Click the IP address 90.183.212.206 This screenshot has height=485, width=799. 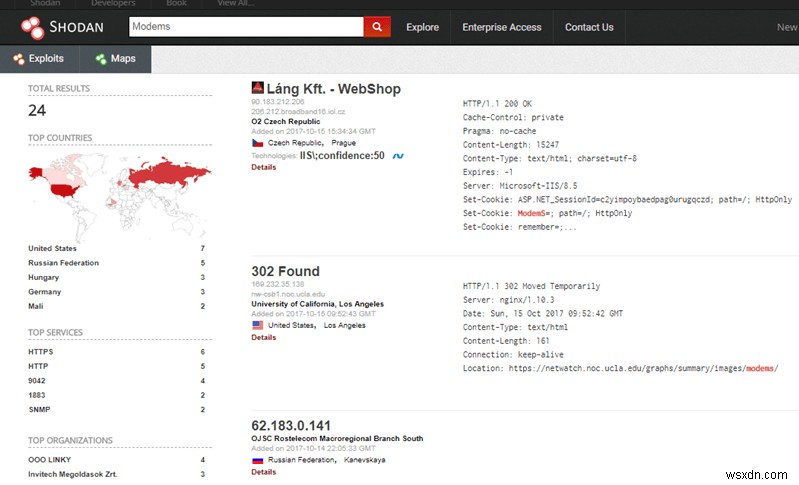click(278, 102)
